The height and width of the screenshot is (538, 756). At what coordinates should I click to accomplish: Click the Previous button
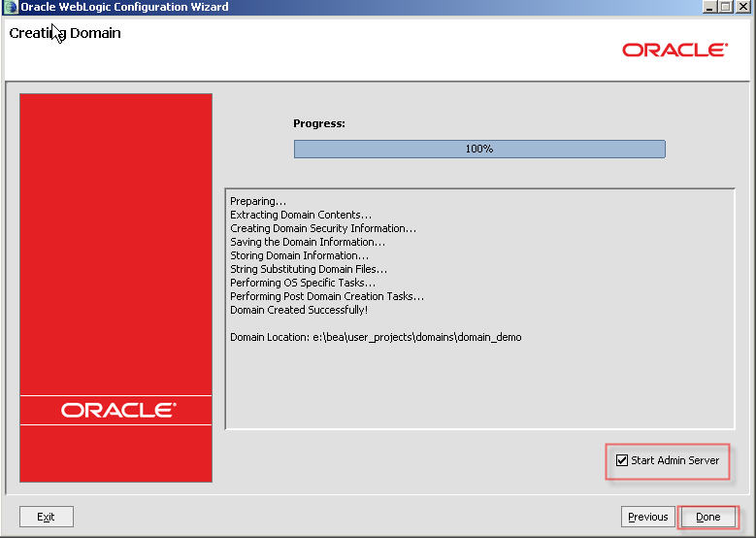[x=647, y=517]
